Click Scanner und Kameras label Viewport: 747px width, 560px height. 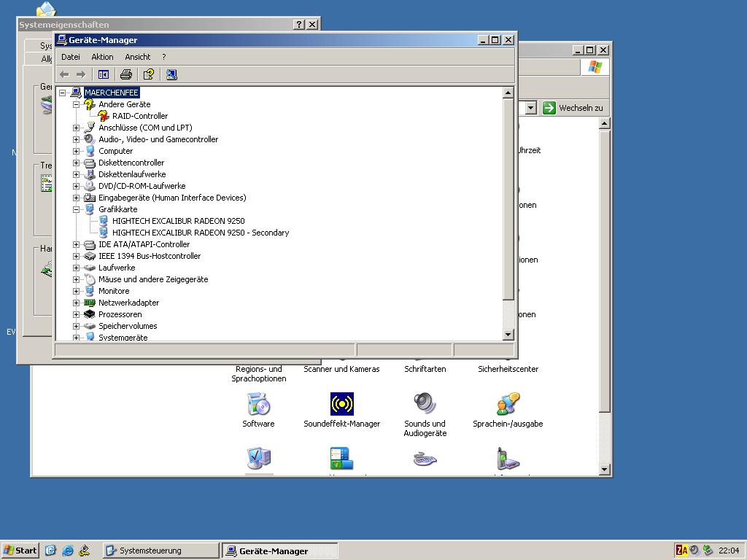point(341,369)
